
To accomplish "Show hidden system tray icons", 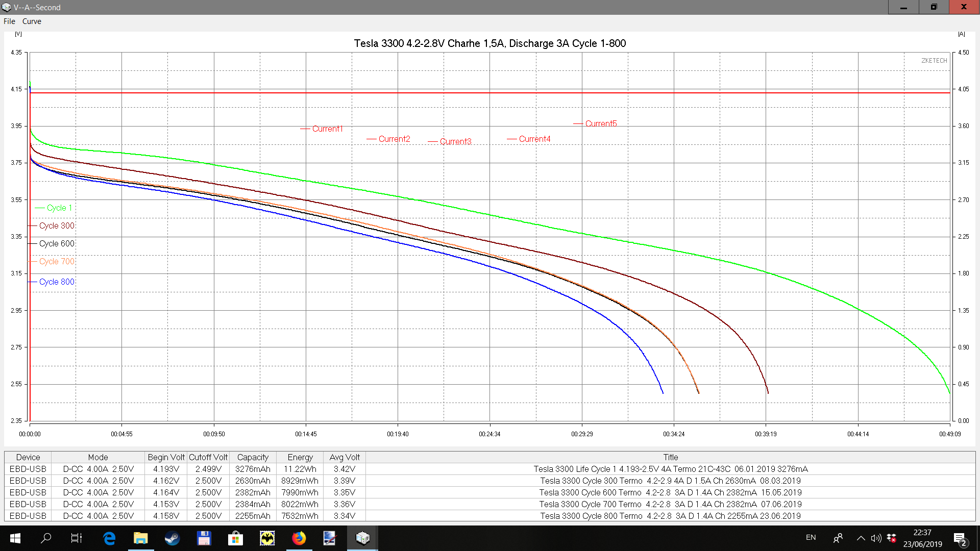I will [x=861, y=538].
